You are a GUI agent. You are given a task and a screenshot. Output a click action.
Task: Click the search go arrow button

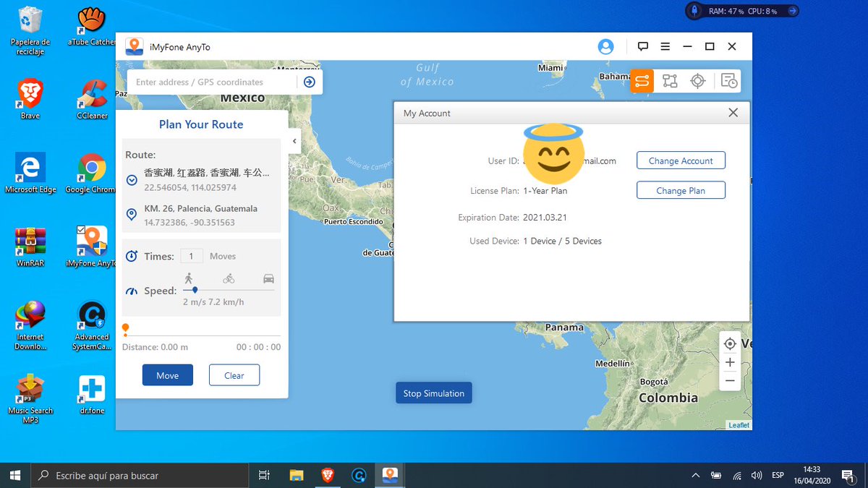[310, 82]
